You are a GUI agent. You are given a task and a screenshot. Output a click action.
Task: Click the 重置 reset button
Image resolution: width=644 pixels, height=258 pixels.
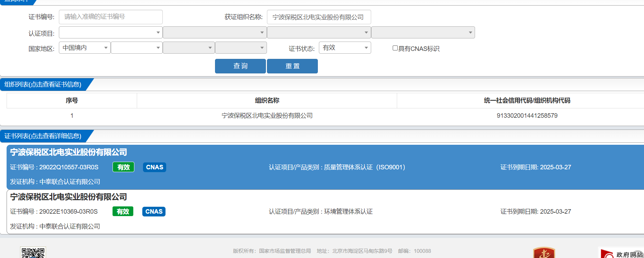(x=292, y=66)
